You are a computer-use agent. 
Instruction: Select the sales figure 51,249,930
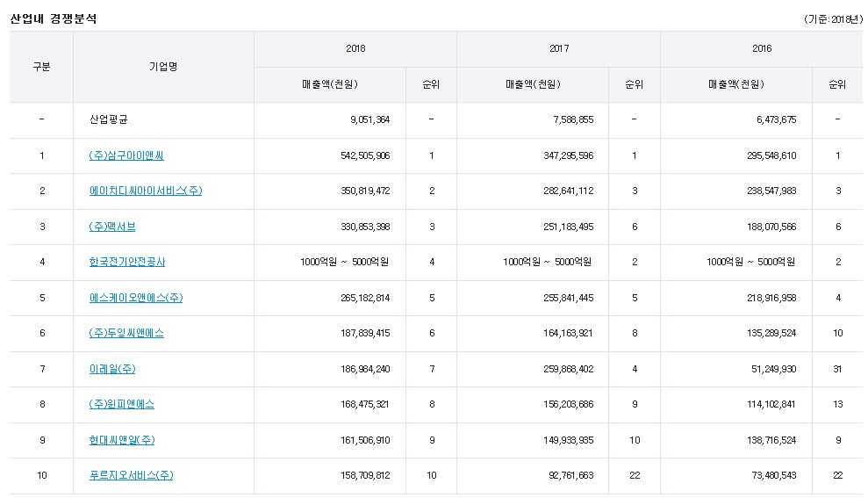click(774, 369)
